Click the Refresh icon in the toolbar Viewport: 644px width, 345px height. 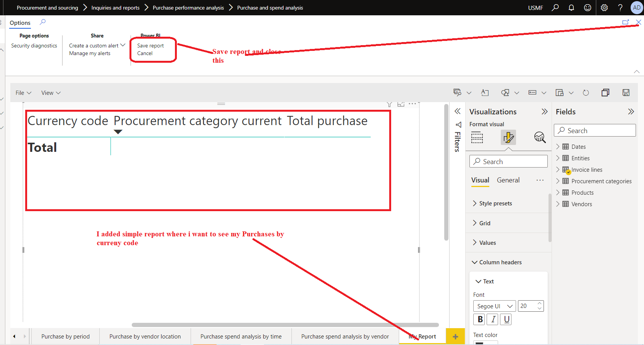coord(586,93)
